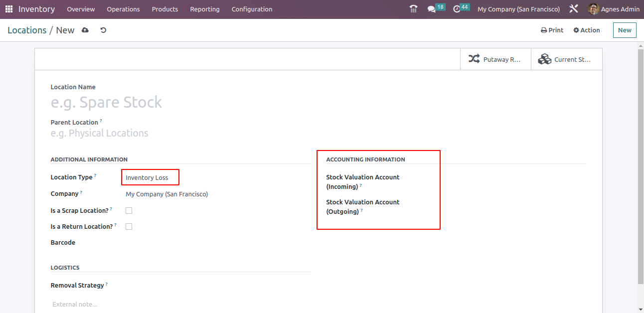Viewport: 644px width, 313px height.
Task: Click the Putaway Rules button
Action: click(x=495, y=59)
